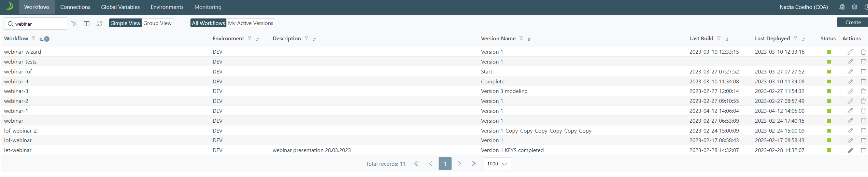Filter the Workflow column
This screenshot has width=868, height=177.
33,39
